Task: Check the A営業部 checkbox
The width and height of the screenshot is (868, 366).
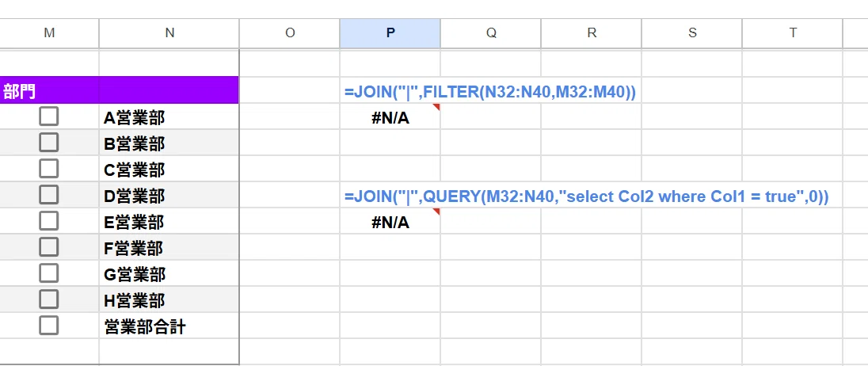Action: coord(49,116)
